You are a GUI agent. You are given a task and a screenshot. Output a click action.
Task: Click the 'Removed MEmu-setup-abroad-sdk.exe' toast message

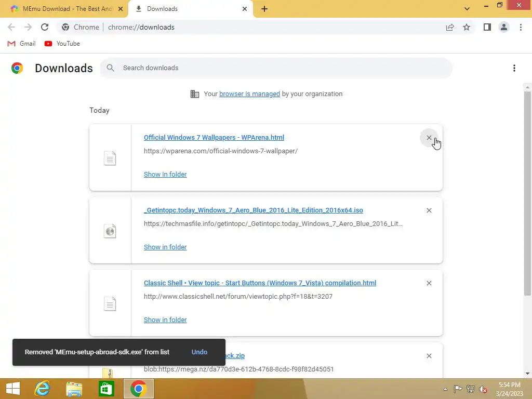(x=97, y=352)
